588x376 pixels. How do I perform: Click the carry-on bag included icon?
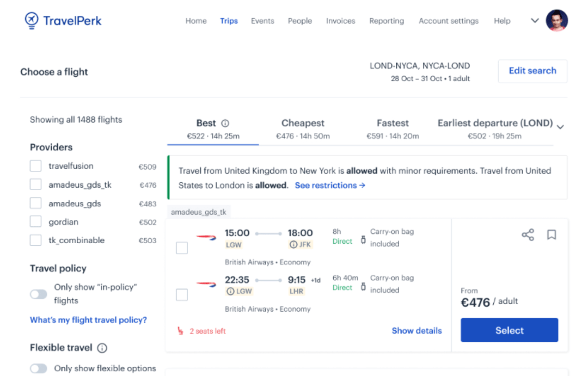coord(364,241)
